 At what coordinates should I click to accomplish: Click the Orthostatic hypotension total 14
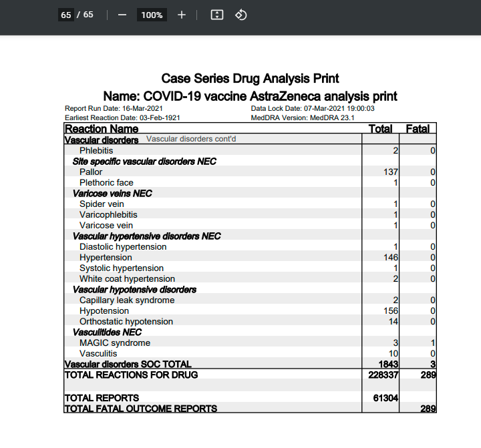coord(393,321)
